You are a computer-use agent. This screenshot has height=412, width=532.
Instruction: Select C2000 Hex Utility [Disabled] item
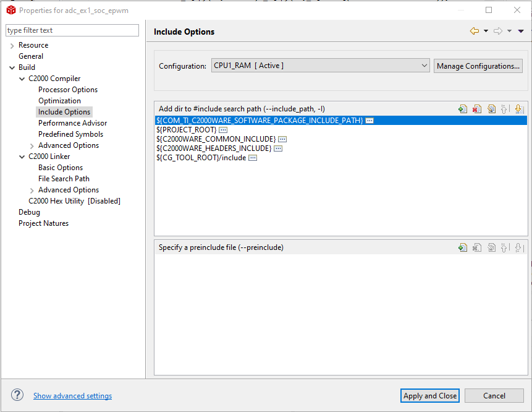(74, 201)
